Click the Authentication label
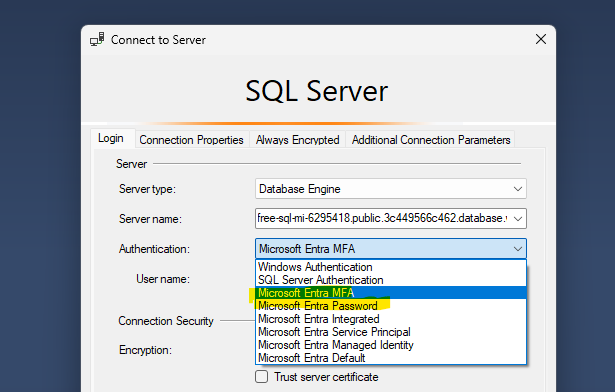Viewport: 615px width, 392px height. [154, 249]
